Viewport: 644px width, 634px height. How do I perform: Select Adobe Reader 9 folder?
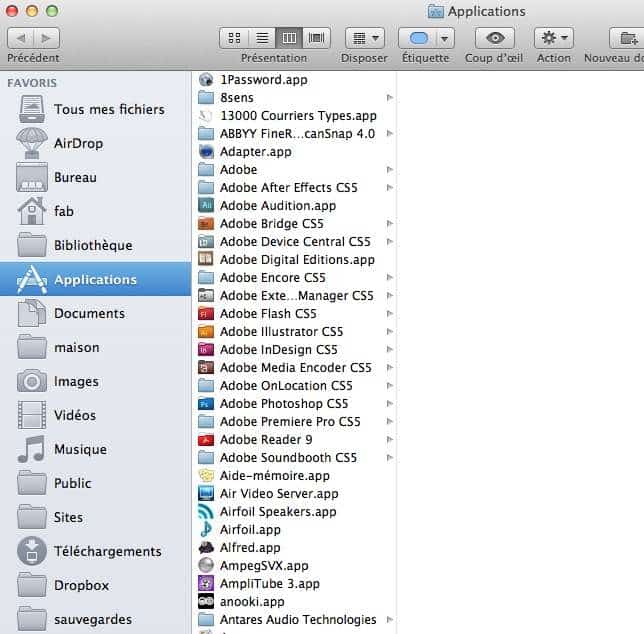pyautogui.click(x=294, y=439)
